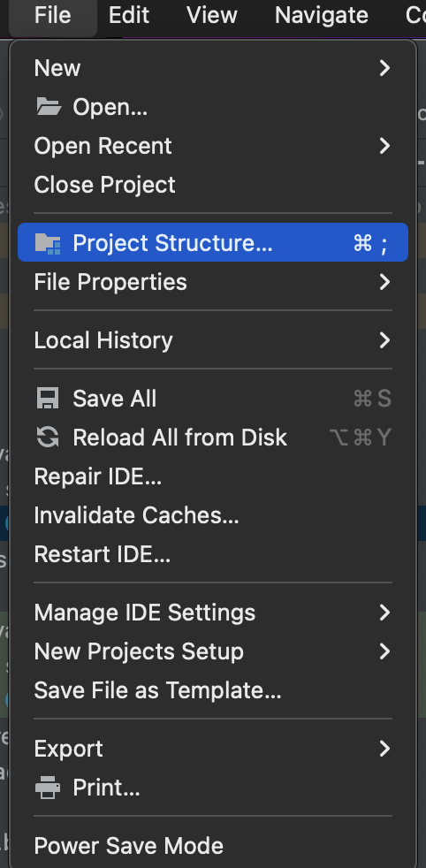
Task: Open the Navigate menu in menu bar
Action: (x=322, y=16)
